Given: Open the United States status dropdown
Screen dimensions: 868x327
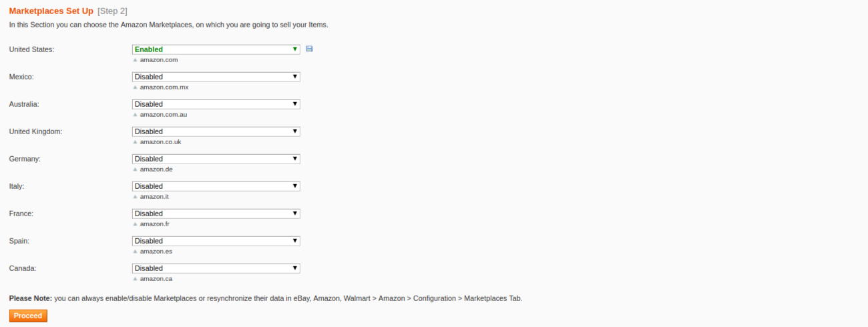Looking at the screenshot, I should coord(216,49).
